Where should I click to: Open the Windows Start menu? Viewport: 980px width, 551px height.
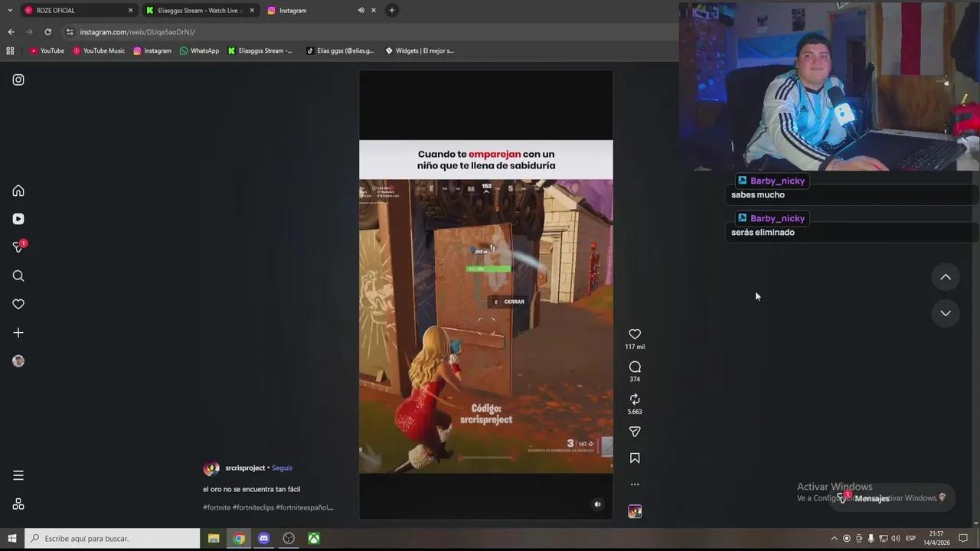[x=11, y=538]
